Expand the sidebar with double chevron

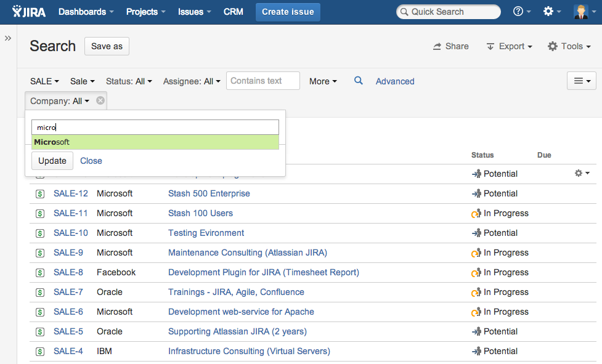7,38
